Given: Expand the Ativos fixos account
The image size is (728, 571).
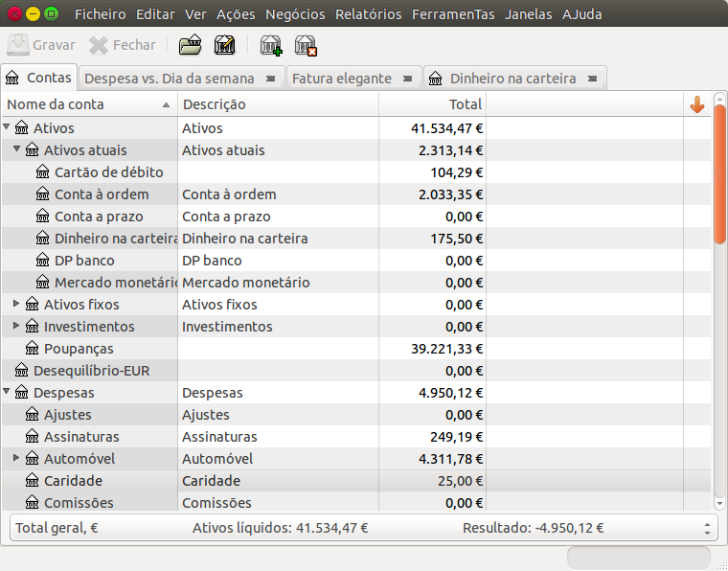Looking at the screenshot, I should (17, 305).
